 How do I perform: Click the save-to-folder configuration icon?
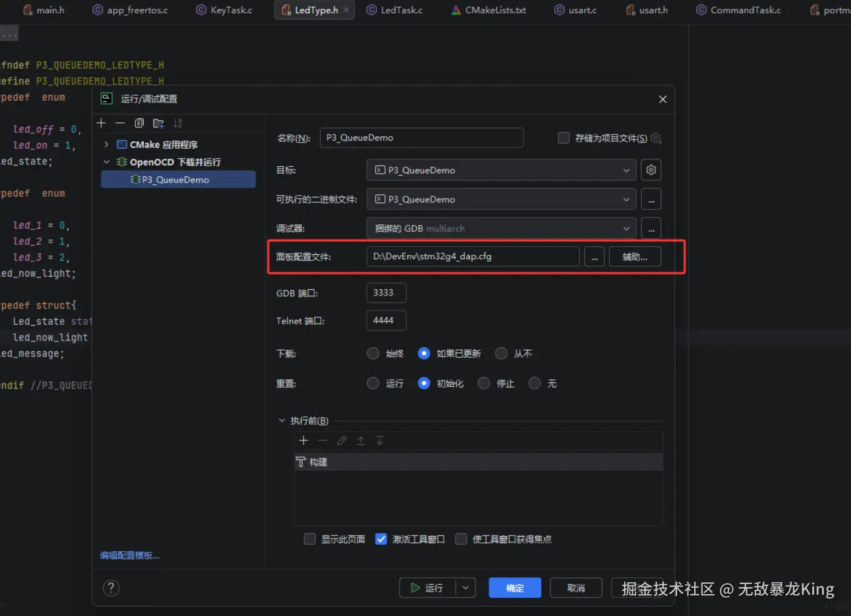coord(159,123)
